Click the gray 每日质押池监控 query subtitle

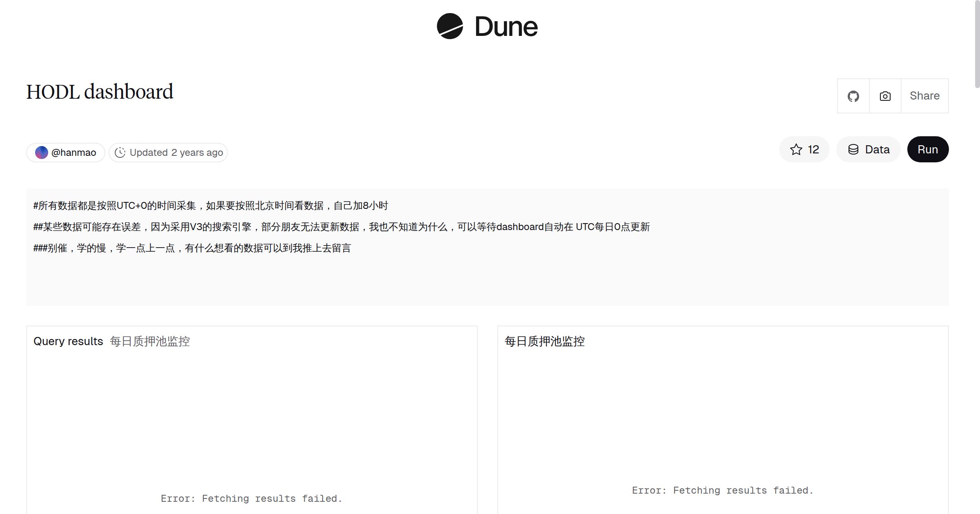150,341
